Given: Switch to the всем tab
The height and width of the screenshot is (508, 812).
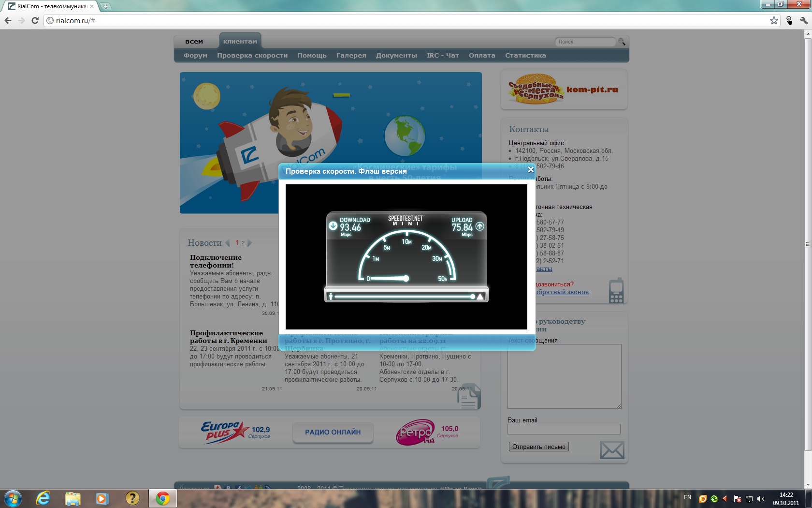Looking at the screenshot, I should (x=194, y=42).
